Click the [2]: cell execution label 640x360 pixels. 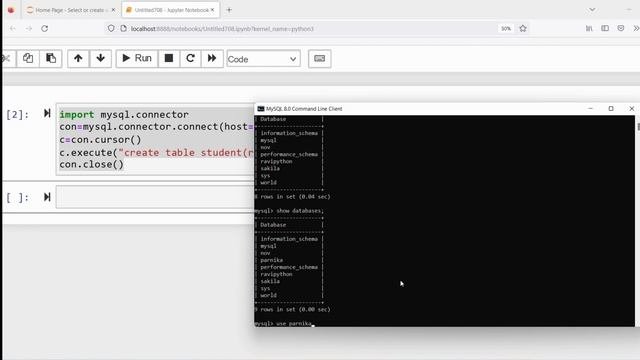(18, 115)
